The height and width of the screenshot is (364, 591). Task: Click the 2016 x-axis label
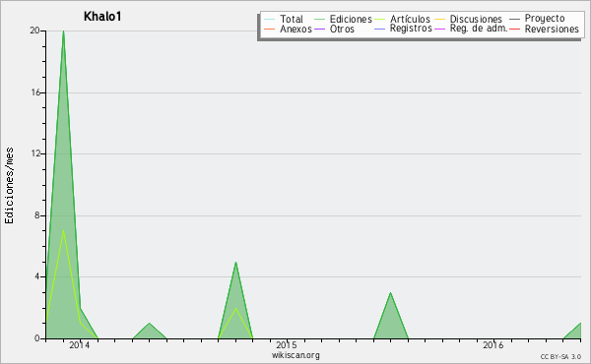click(493, 345)
